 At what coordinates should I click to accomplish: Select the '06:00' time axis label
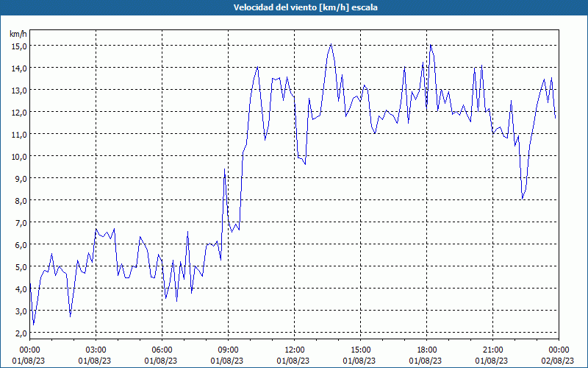pos(162,350)
